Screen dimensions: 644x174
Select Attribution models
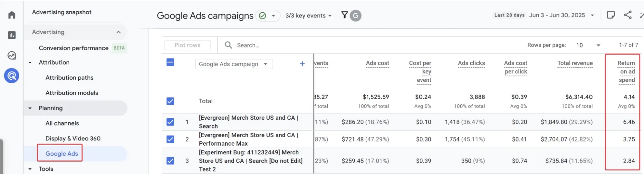[72, 93]
